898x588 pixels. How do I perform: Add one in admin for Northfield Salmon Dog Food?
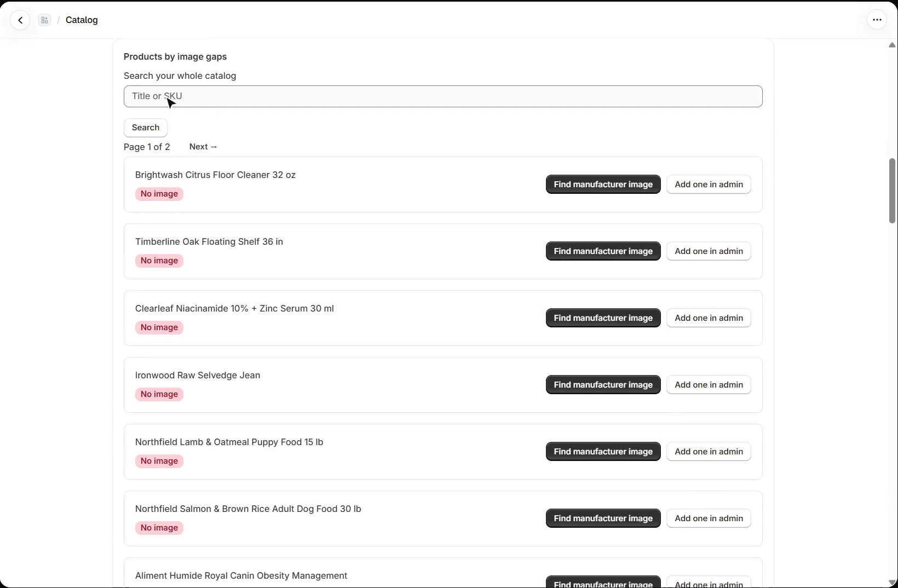[709, 518]
